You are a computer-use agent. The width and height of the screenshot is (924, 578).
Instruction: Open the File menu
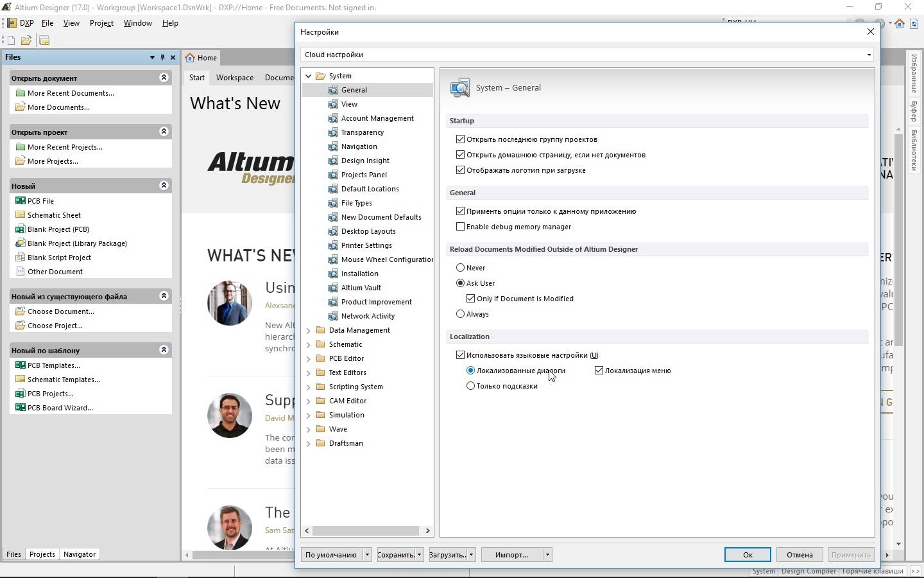pos(47,23)
